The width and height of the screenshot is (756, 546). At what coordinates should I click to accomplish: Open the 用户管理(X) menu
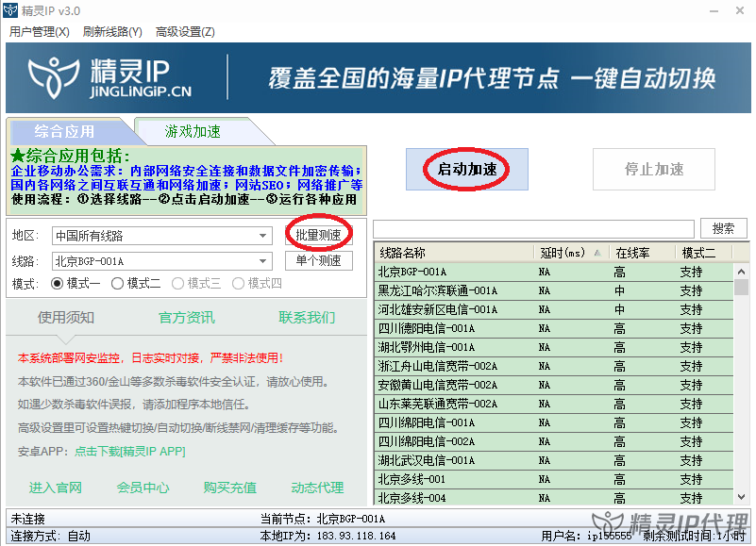click(37, 31)
